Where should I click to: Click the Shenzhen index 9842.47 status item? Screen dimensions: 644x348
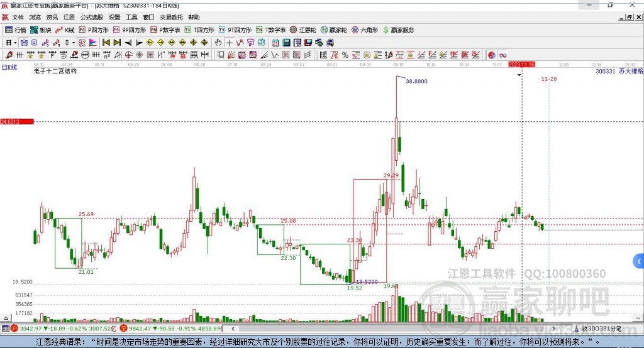pyautogui.click(x=172, y=329)
